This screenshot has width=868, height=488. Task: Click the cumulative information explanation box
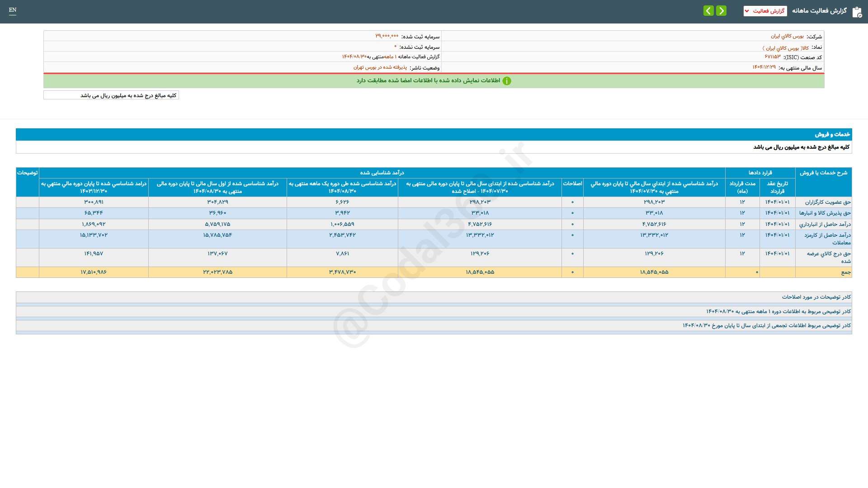click(x=766, y=325)
